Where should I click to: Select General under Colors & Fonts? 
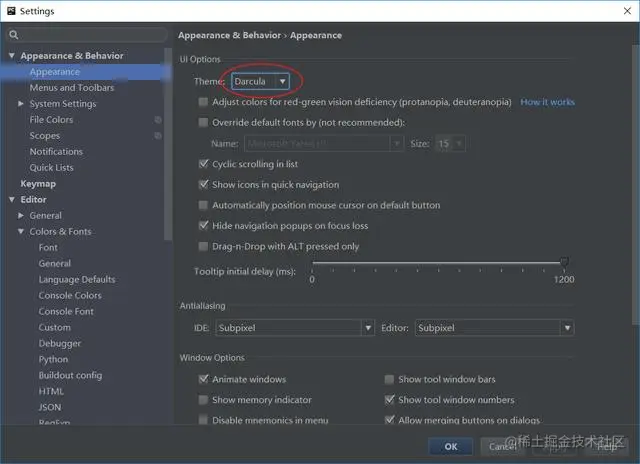55,263
